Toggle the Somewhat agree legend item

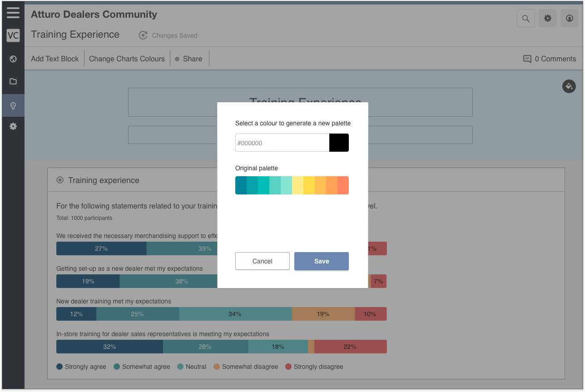coord(142,367)
